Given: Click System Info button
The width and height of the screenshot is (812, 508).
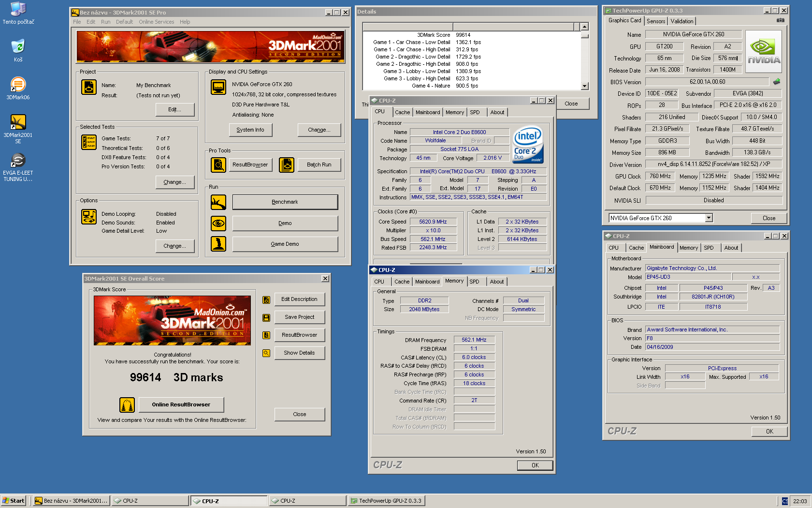Looking at the screenshot, I should 250,130.
